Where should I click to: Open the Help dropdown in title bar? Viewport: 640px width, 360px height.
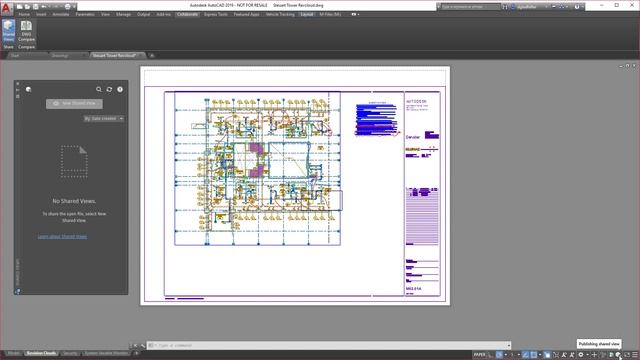[583, 7]
